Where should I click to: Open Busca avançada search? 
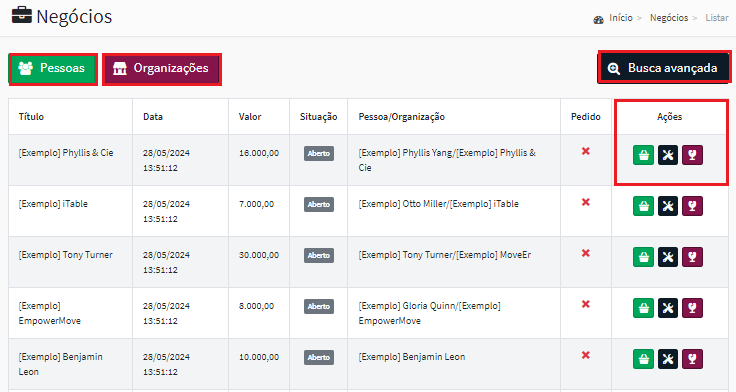[664, 68]
